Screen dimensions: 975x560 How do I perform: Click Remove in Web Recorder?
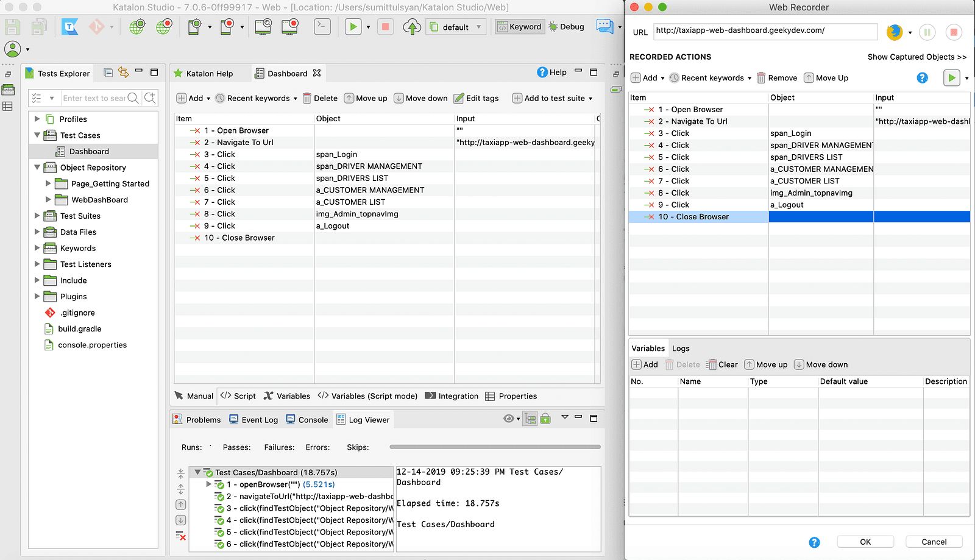pos(777,78)
